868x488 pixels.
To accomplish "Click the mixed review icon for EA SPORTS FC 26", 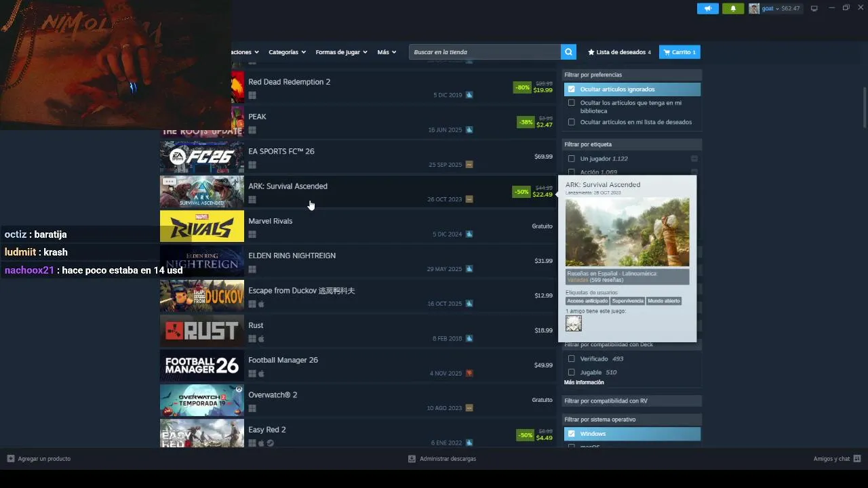I will tap(469, 165).
